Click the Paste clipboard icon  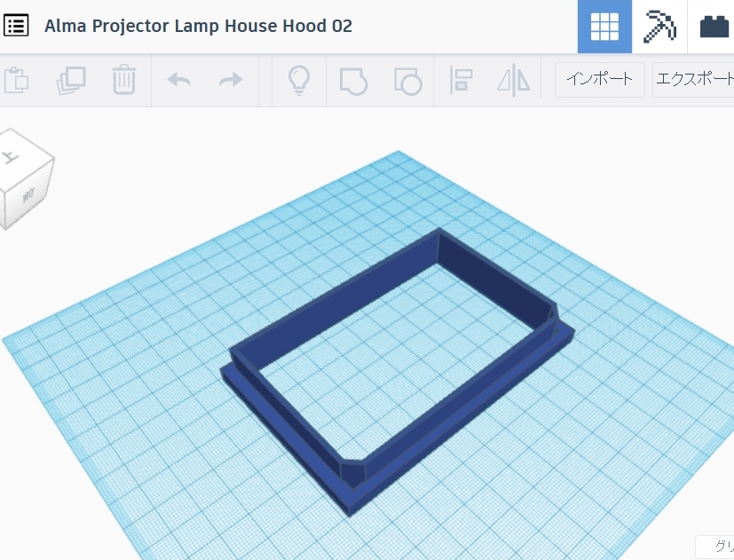click(x=16, y=80)
